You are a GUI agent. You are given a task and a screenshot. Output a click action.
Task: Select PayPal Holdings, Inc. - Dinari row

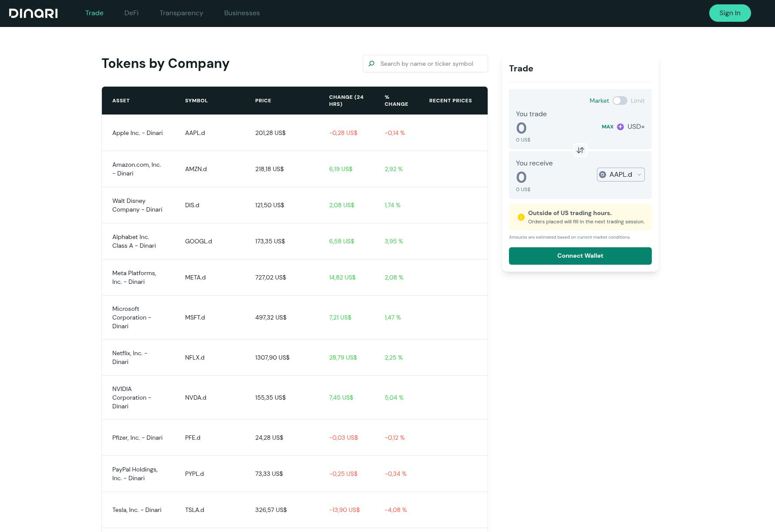pos(295,474)
